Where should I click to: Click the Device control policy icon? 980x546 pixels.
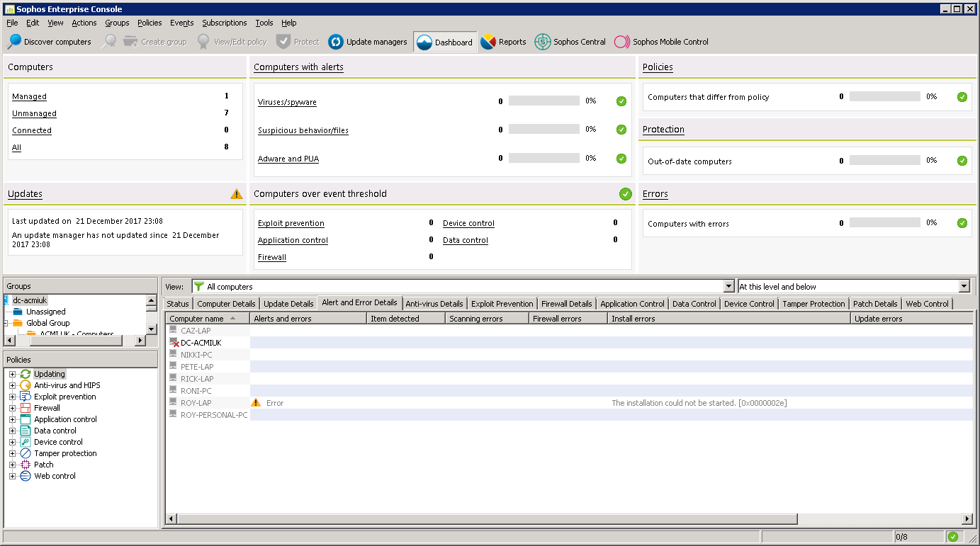(26, 442)
